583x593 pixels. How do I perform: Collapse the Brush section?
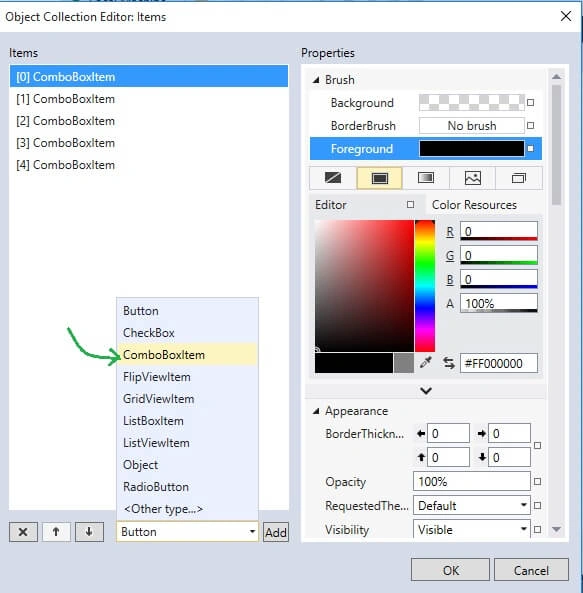pos(316,80)
